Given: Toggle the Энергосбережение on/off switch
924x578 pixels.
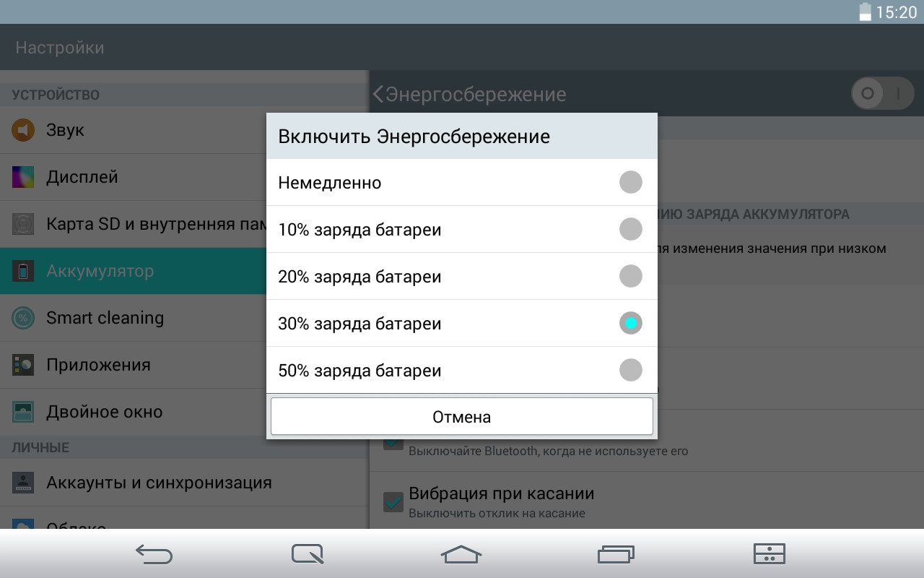Looking at the screenshot, I should click(882, 93).
